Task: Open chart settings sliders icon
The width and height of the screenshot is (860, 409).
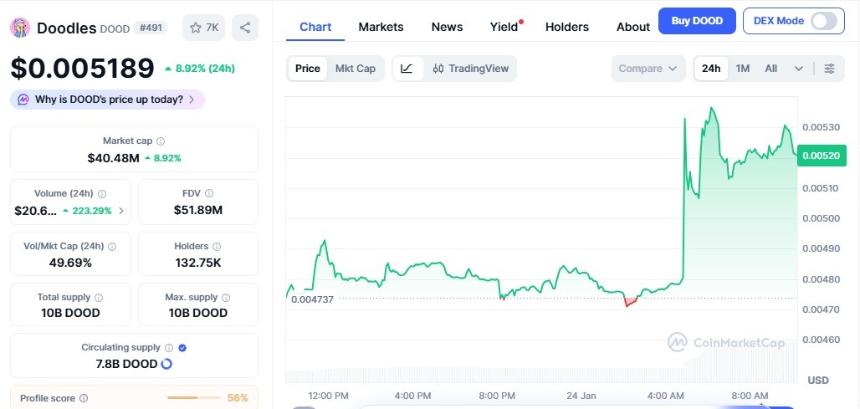Action: coord(829,69)
